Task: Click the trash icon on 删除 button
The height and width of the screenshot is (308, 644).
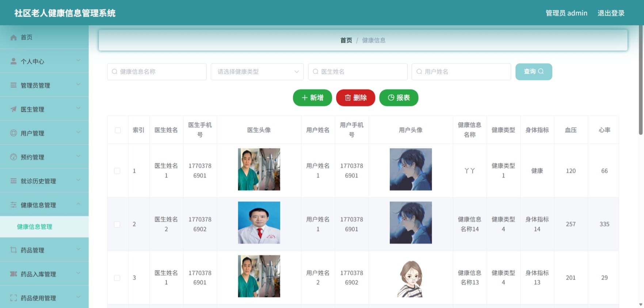Action: click(348, 97)
